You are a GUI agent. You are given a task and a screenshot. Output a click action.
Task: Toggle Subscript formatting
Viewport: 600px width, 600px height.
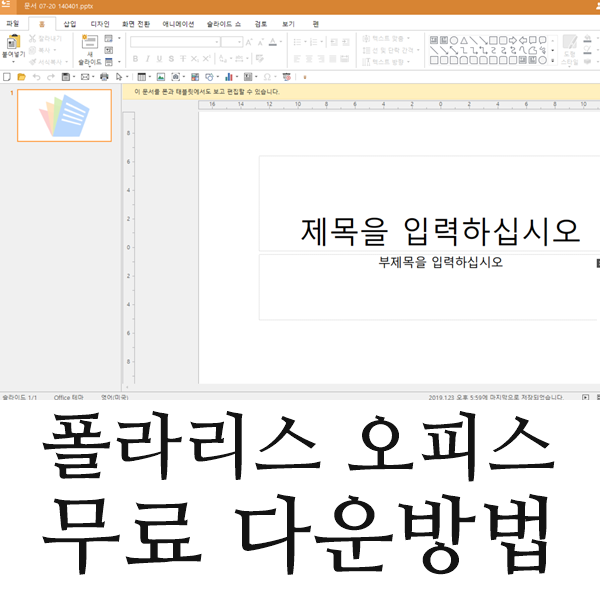(195, 59)
